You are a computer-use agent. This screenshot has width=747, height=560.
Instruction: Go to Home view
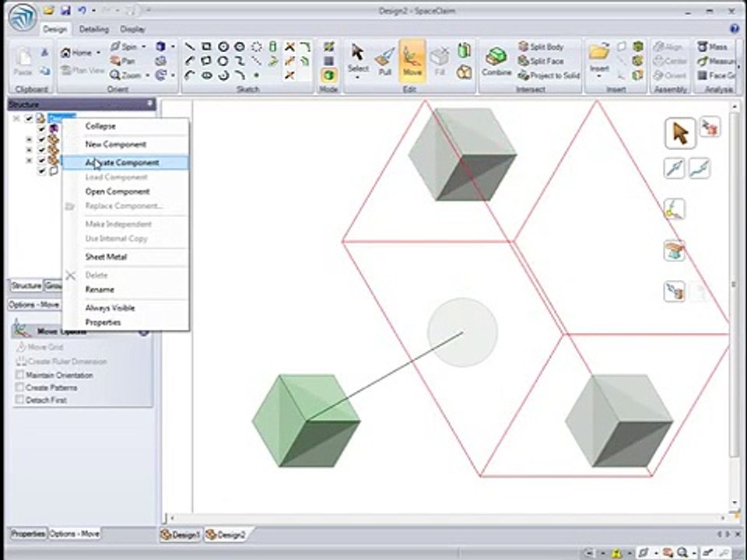pos(76,53)
